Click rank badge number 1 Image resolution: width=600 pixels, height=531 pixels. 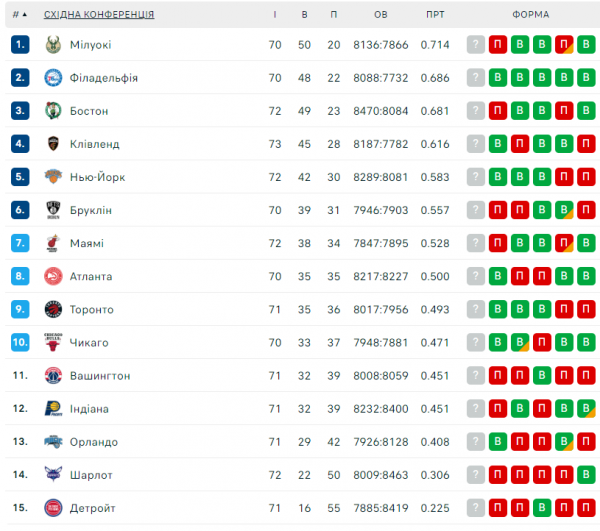click(x=20, y=45)
